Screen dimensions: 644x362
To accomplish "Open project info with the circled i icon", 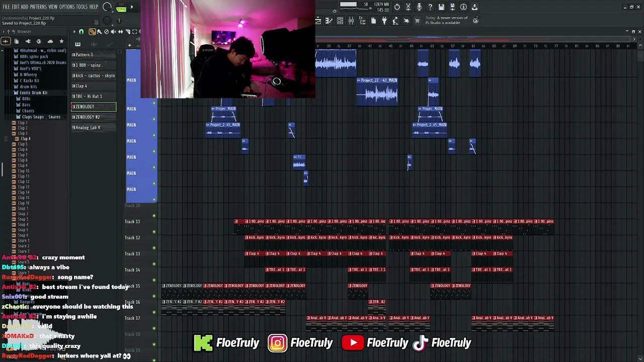I will pyautogui.click(x=463, y=7).
